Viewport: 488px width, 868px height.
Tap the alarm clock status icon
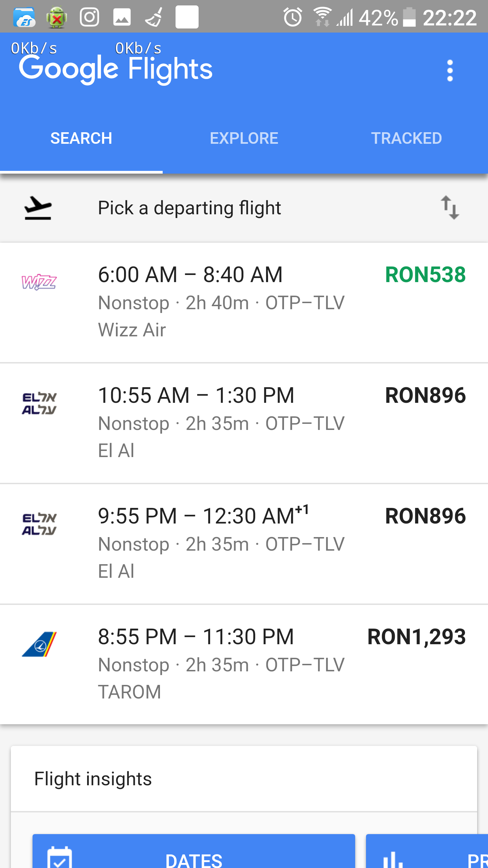point(292,17)
